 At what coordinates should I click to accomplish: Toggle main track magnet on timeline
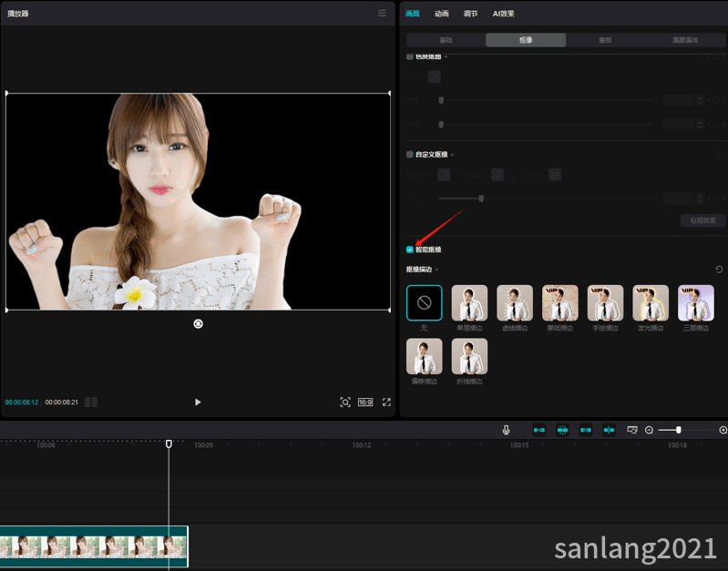(539, 430)
